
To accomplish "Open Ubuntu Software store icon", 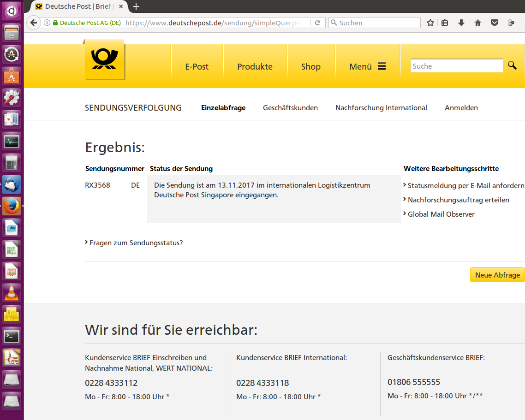I will (12, 76).
